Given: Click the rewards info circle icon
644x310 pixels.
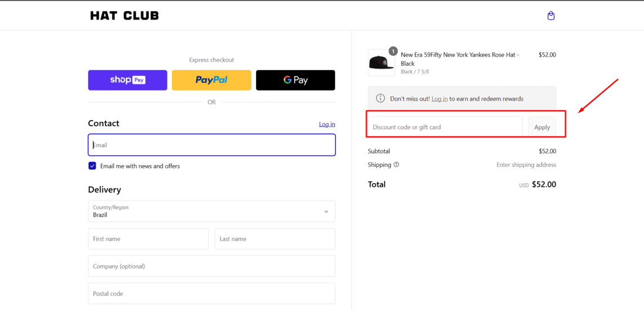Looking at the screenshot, I should click(x=381, y=98).
